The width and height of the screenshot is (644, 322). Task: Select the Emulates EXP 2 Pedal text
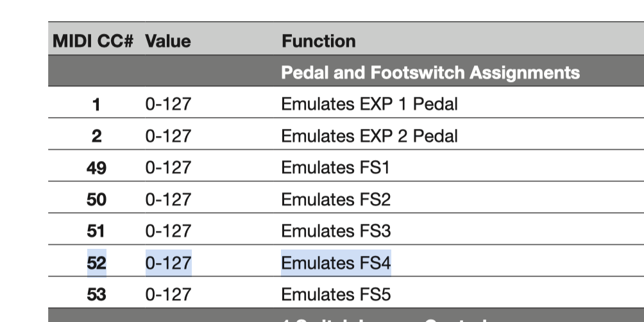point(369,136)
